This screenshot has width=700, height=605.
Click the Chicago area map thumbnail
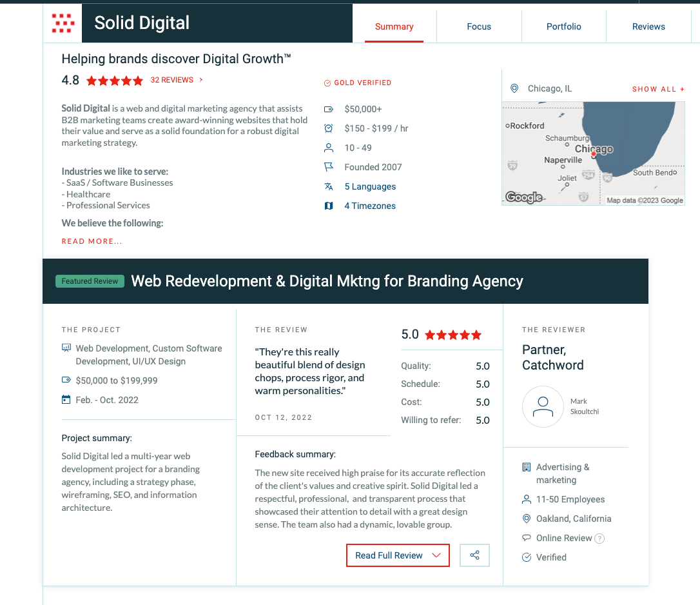pyautogui.click(x=593, y=154)
